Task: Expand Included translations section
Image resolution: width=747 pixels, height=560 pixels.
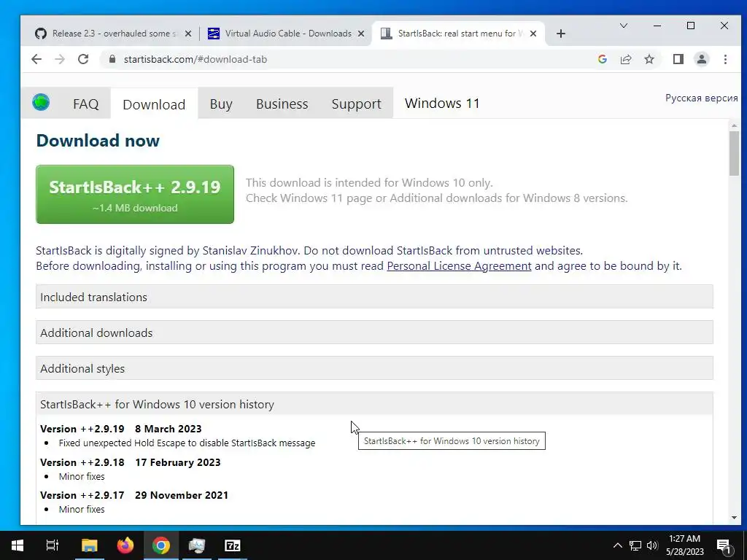Action: click(x=374, y=297)
